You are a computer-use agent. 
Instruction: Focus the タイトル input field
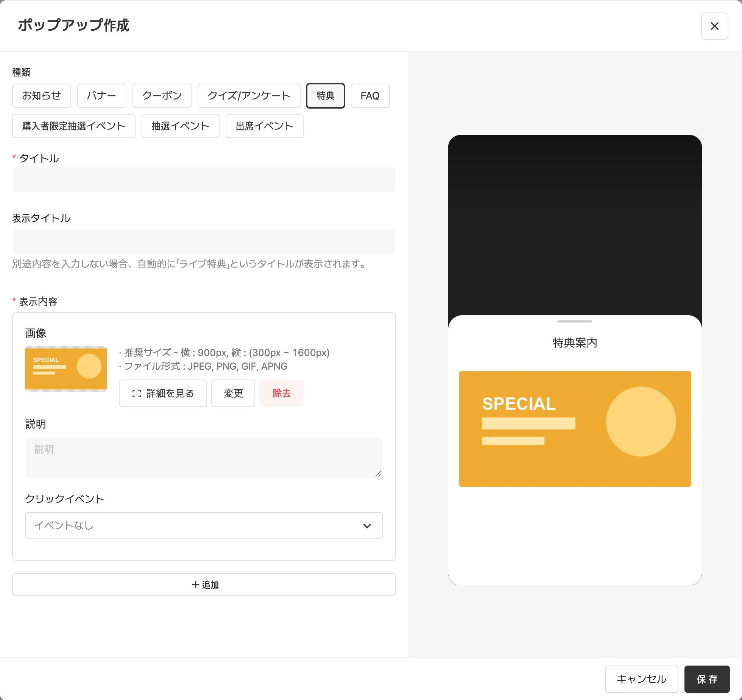point(204,180)
